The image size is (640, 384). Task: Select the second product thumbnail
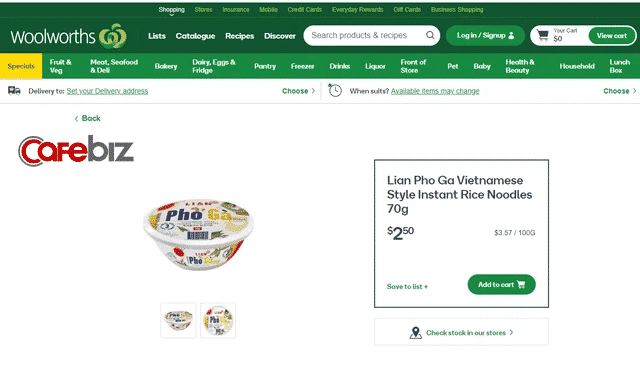(x=218, y=321)
